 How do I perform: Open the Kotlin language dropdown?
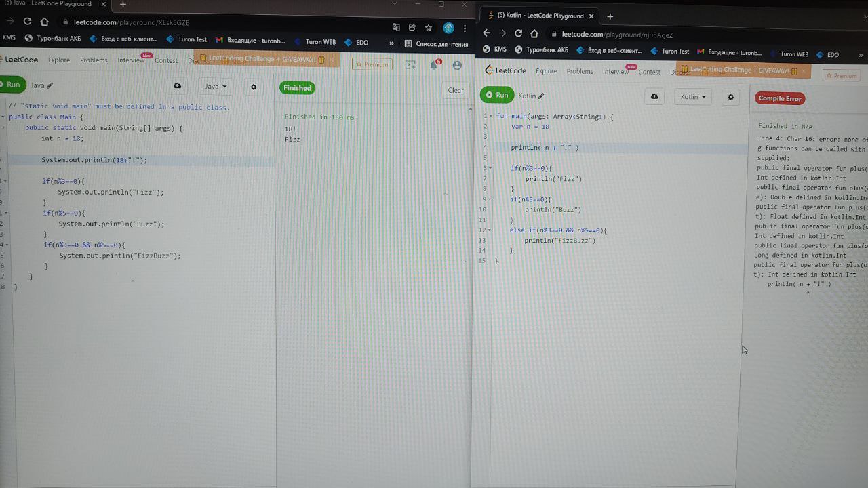693,97
